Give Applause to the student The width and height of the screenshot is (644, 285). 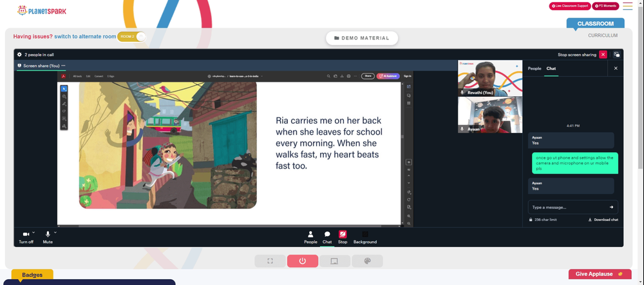pyautogui.click(x=600, y=274)
